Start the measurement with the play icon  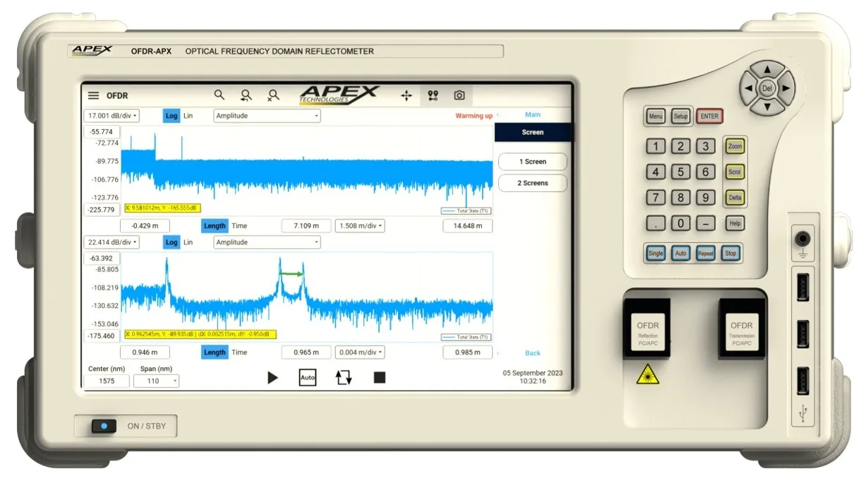click(x=272, y=378)
